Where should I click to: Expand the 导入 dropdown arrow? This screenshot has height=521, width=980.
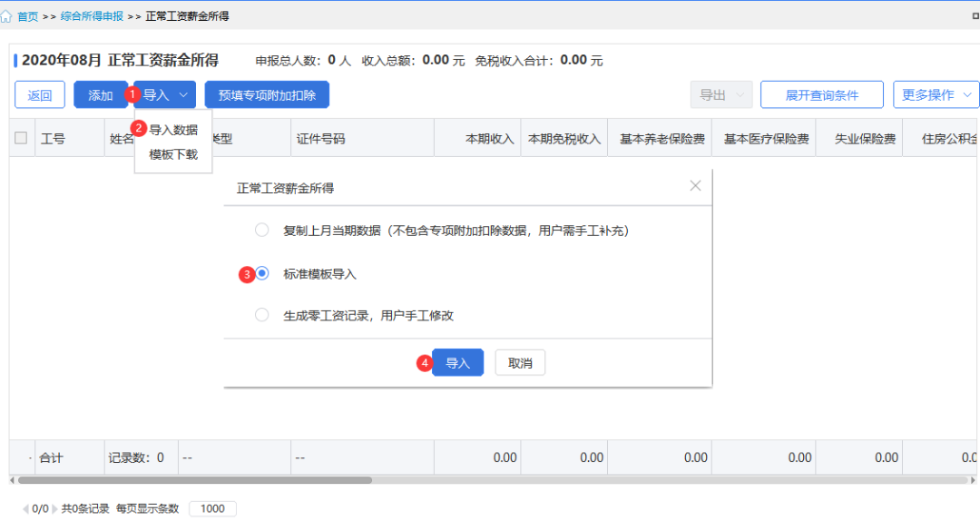[x=183, y=95]
